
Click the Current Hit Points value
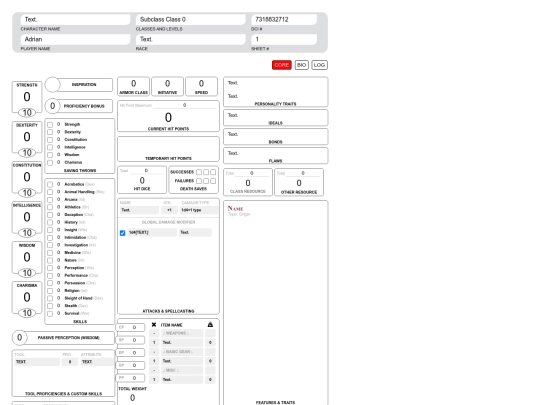click(x=168, y=118)
